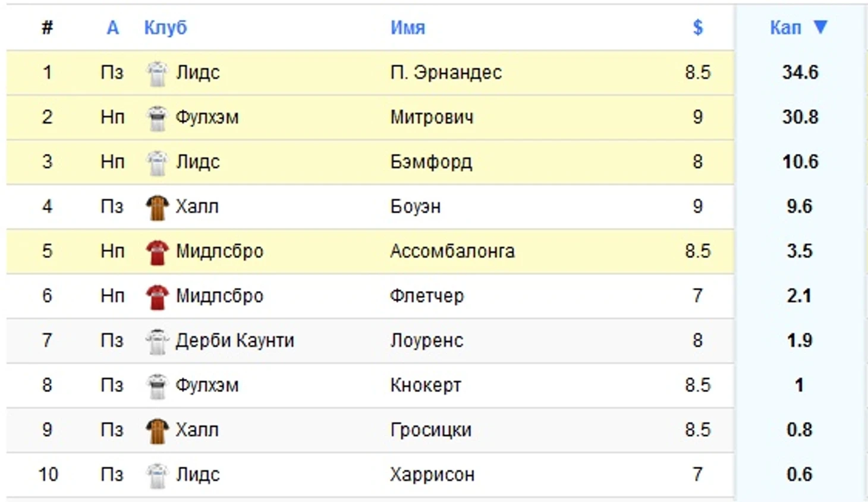Click the Мидлсбро shirt icon beside Ассомбалонга

click(x=157, y=251)
